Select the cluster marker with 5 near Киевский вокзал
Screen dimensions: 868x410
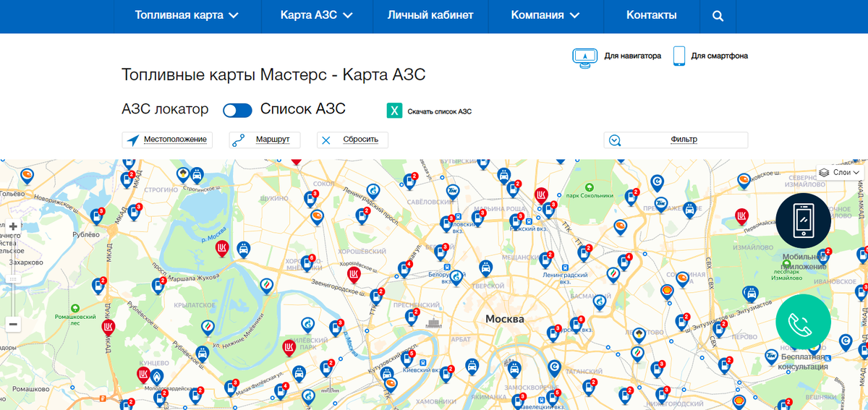407,359
